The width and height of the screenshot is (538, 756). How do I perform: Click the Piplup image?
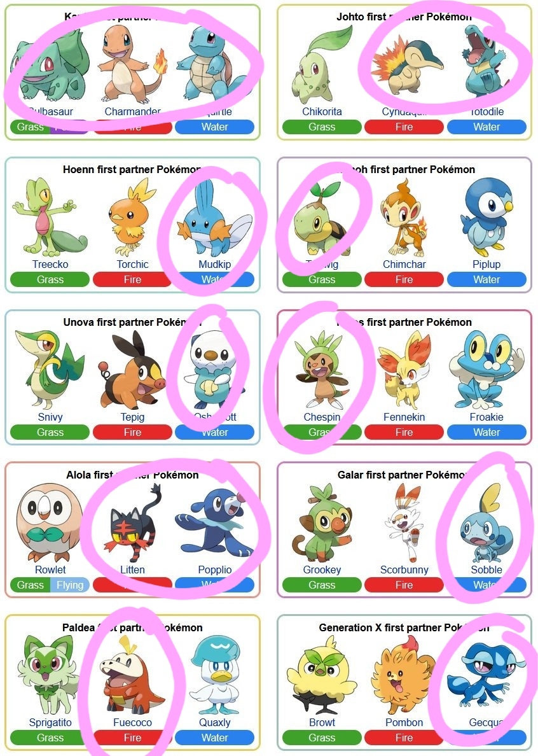486,218
